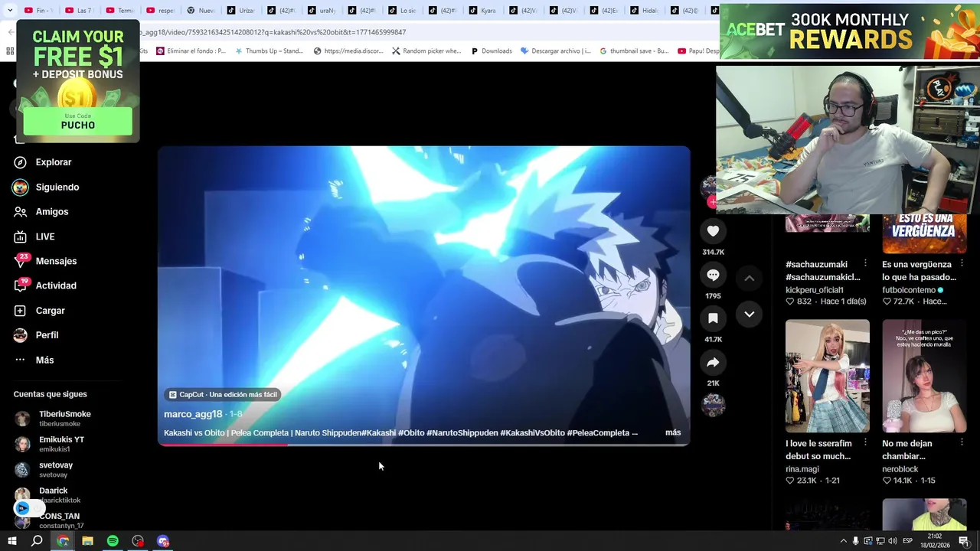Switch to the 'Kyara' TikTok tab
980x551 pixels.
click(x=482, y=11)
